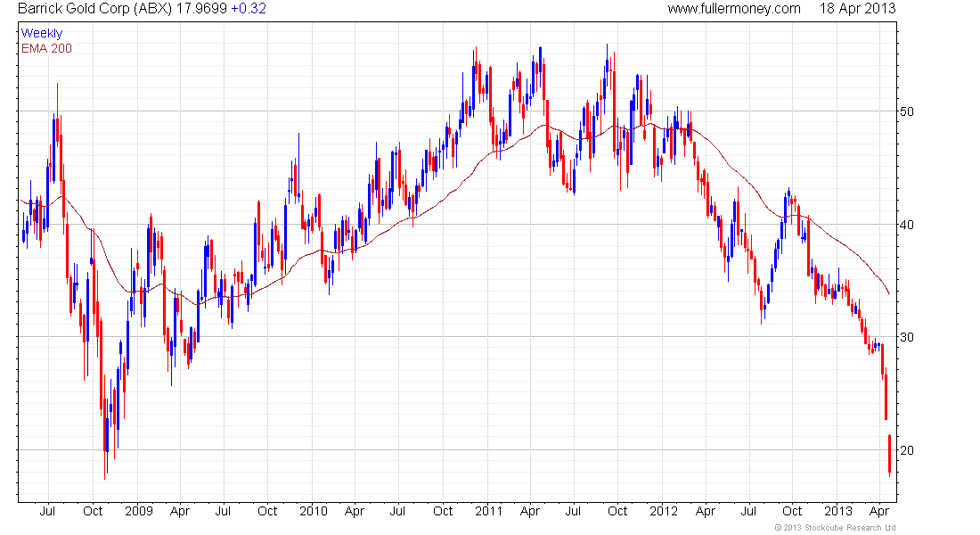Click the 50 price axis label

(x=906, y=111)
